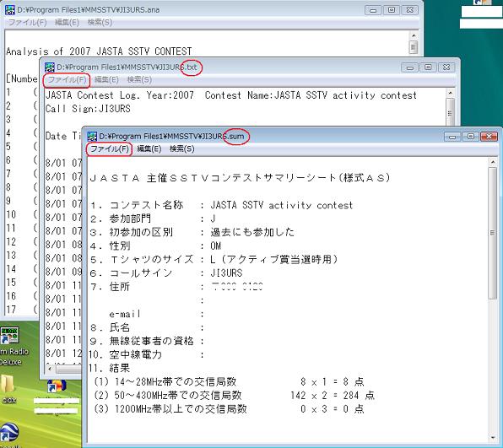Viewport: 503px width, 448px height.
Task: Open 編集(E) menu in the JI3URS.ana window
Action: (67, 22)
